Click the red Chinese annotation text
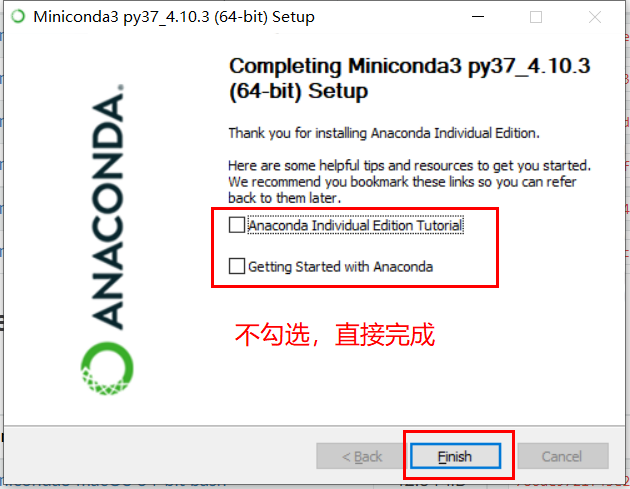This screenshot has width=630, height=489. 335,334
